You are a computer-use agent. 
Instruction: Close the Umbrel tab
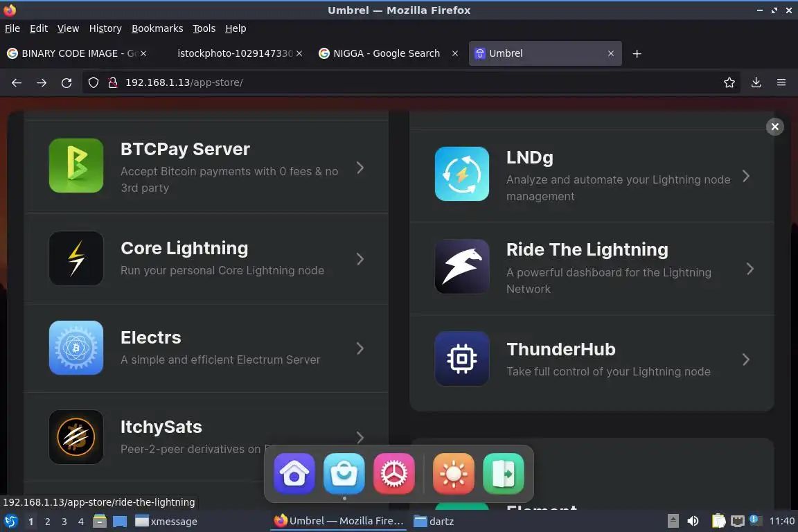click(611, 53)
